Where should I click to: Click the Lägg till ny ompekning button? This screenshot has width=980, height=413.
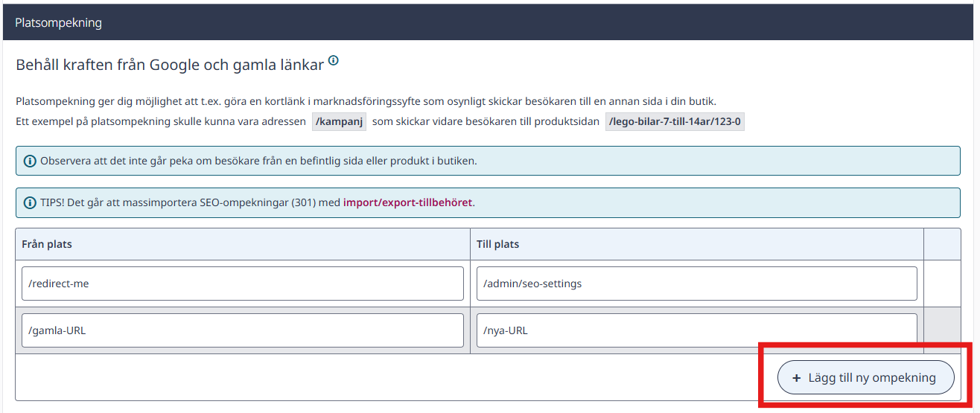865,377
